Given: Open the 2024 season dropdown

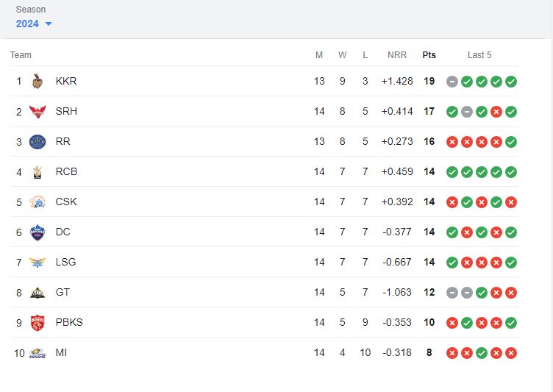Looking at the screenshot, I should tap(28, 24).
